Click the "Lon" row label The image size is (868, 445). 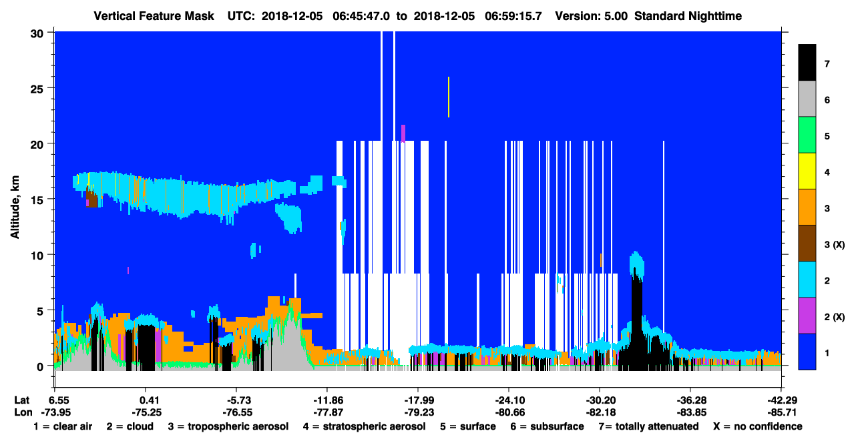pyautogui.click(x=23, y=412)
